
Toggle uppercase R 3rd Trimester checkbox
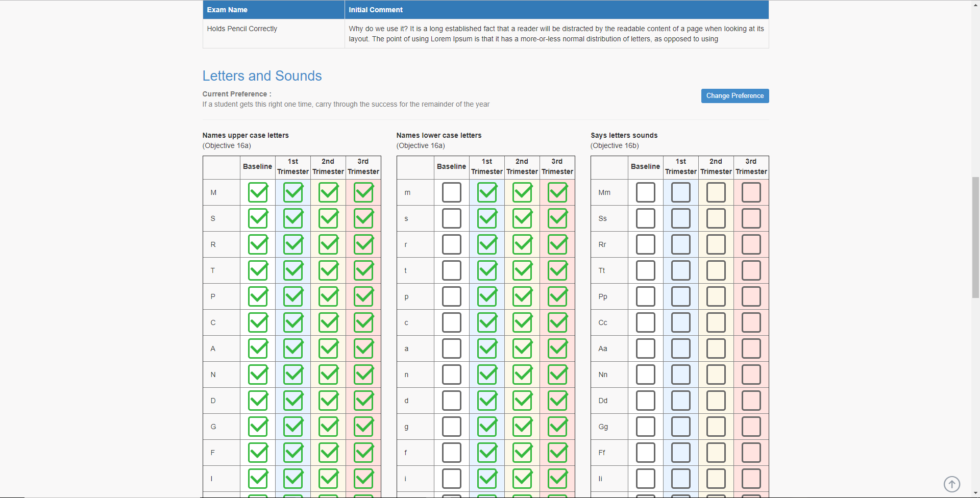pos(363,244)
